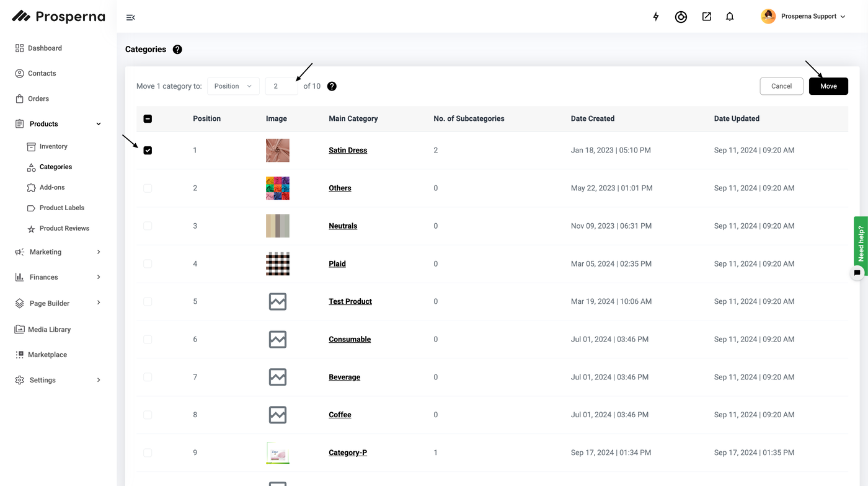Open the chat bubble support icon

click(x=857, y=272)
